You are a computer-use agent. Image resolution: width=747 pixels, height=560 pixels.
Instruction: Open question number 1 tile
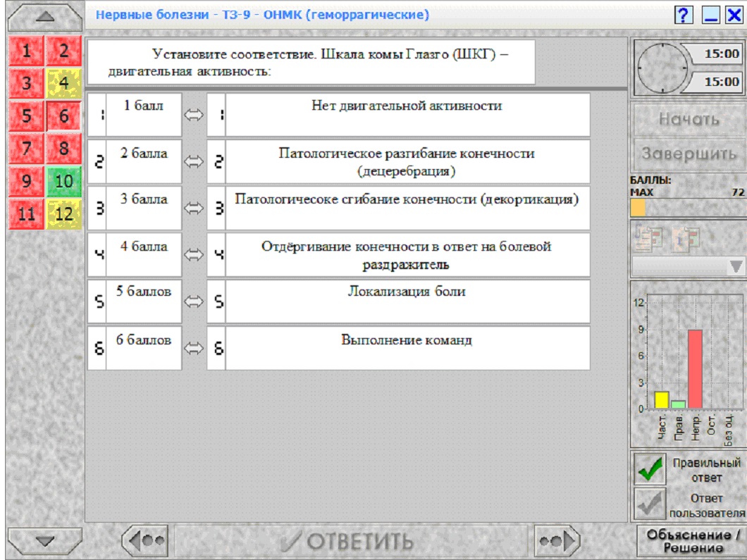tap(26, 51)
